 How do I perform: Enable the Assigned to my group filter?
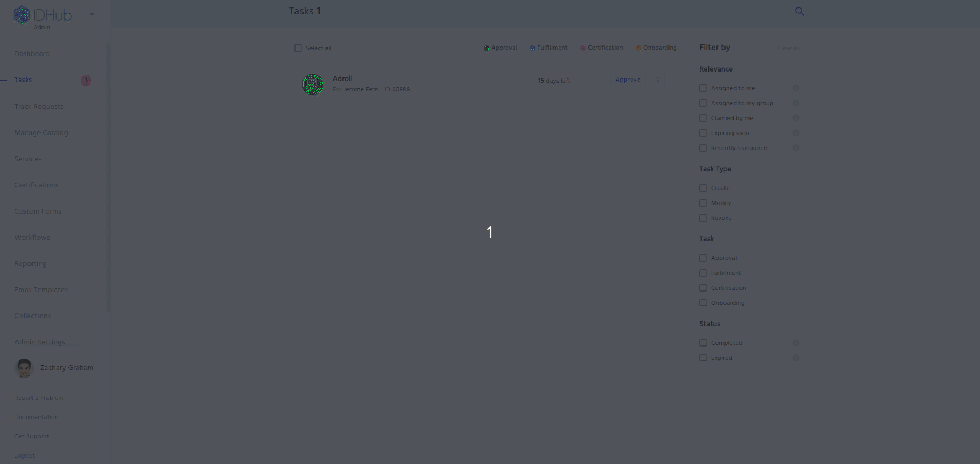click(703, 103)
